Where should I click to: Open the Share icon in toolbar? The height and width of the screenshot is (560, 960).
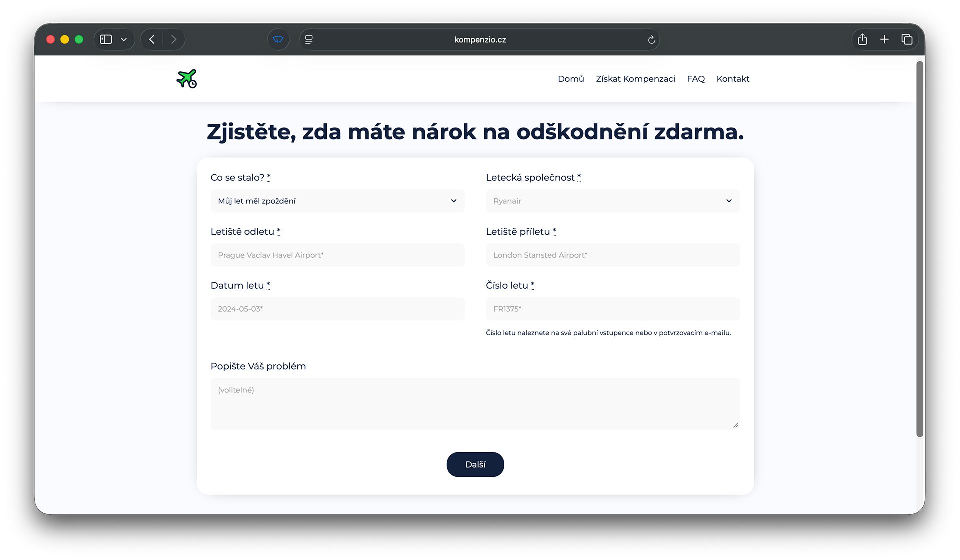click(x=862, y=39)
